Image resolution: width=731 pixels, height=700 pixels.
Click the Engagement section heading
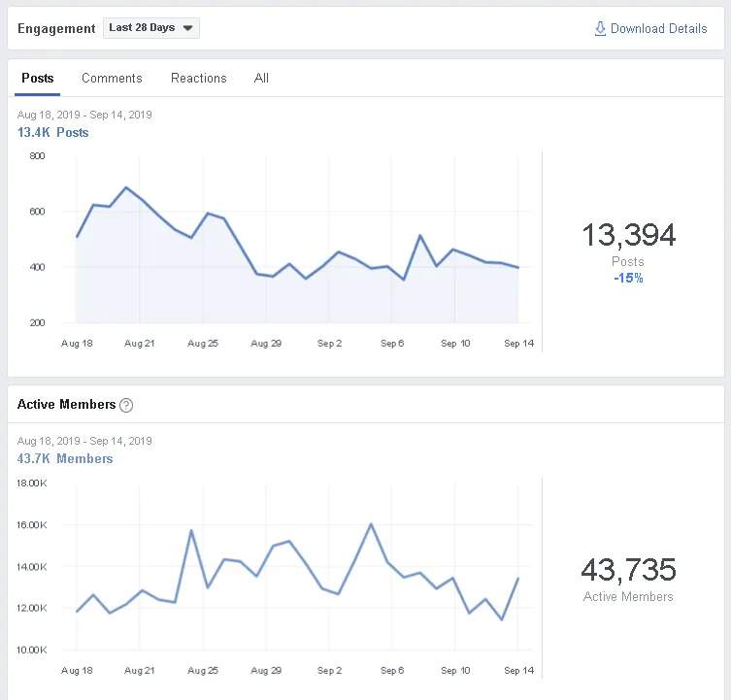pyautogui.click(x=56, y=28)
